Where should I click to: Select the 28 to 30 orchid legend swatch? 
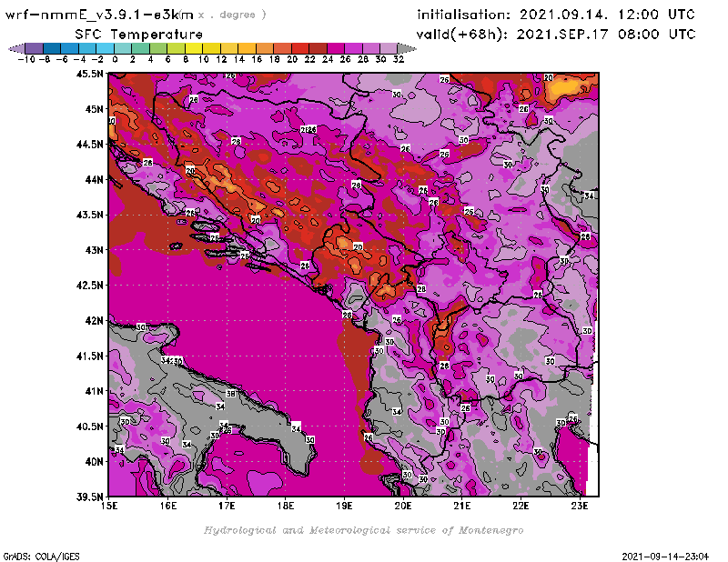370,48
